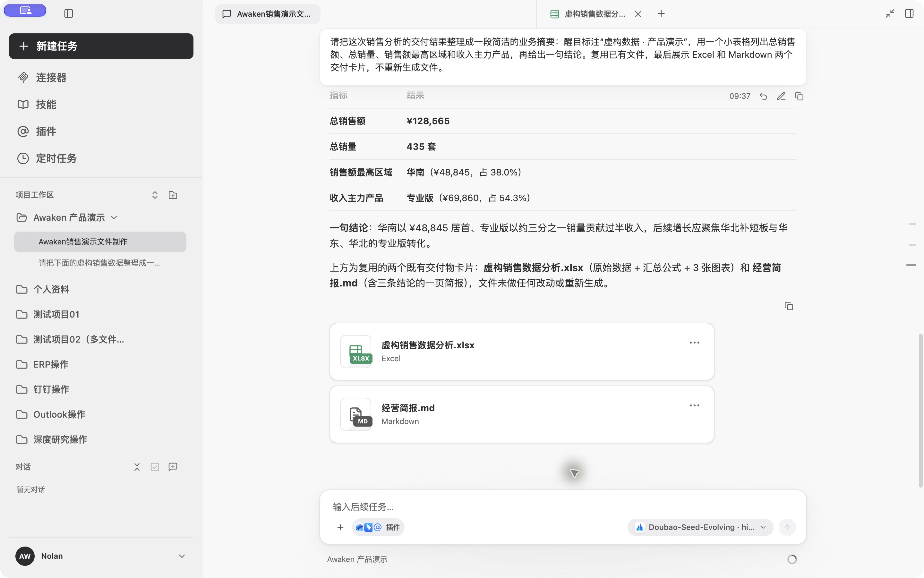This screenshot has height=578, width=924.
Task: Click the XLSX file icon
Action: pyautogui.click(x=356, y=352)
